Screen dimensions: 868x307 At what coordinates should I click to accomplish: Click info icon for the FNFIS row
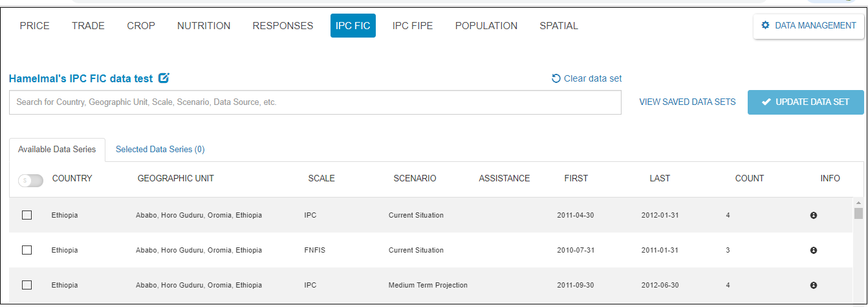point(814,250)
